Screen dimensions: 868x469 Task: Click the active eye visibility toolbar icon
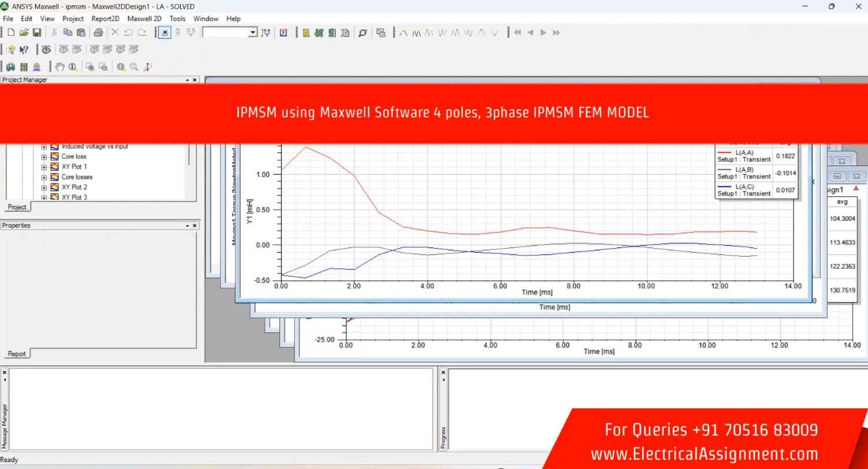46,50
